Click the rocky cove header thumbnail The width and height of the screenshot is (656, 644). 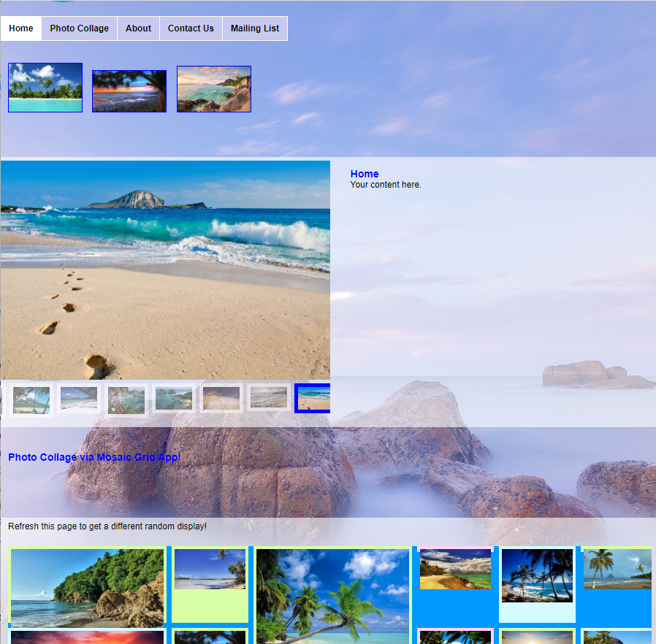click(214, 89)
